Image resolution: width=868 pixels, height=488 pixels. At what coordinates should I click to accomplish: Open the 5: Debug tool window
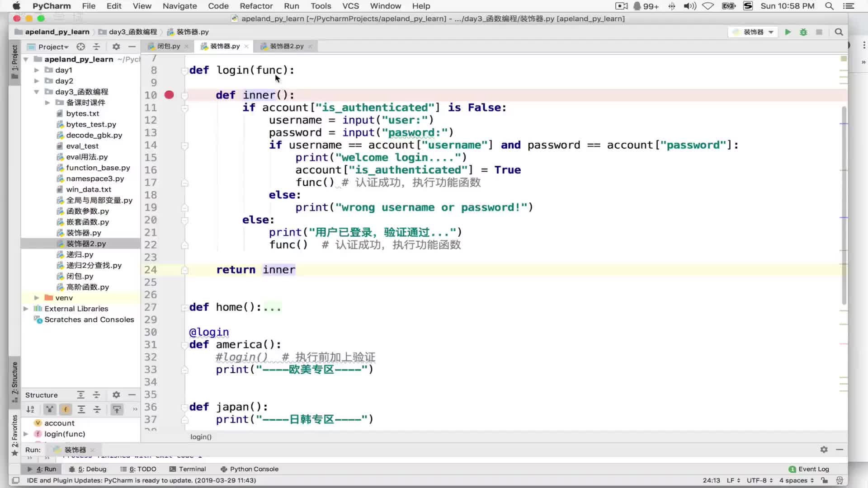(87, 469)
